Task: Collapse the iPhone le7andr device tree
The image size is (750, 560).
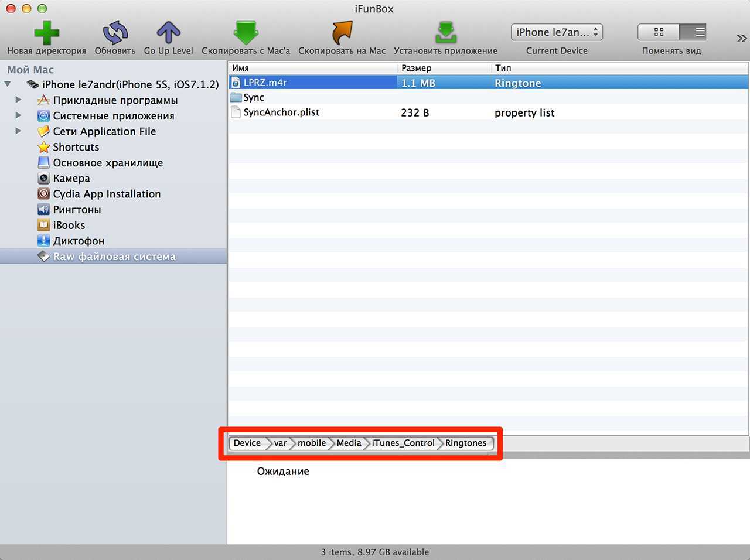Action: pyautogui.click(x=8, y=84)
